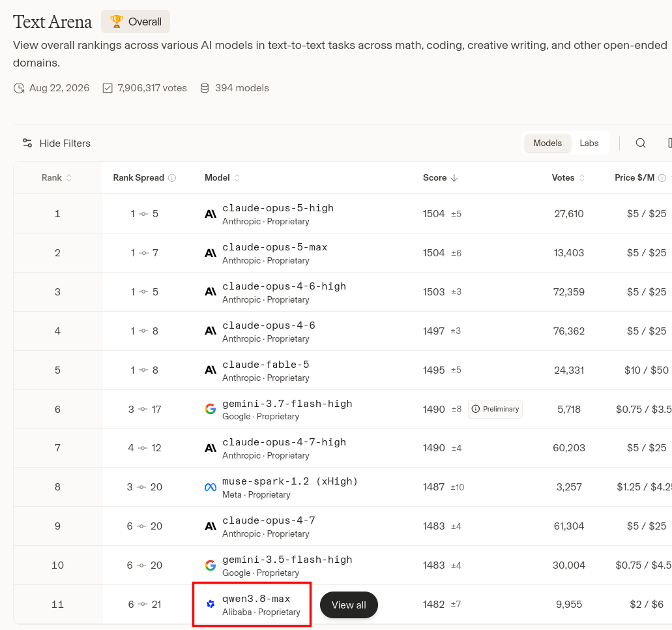This screenshot has height=630, width=672.
Task: Click the trophy icon in Overall
Action: (116, 21)
